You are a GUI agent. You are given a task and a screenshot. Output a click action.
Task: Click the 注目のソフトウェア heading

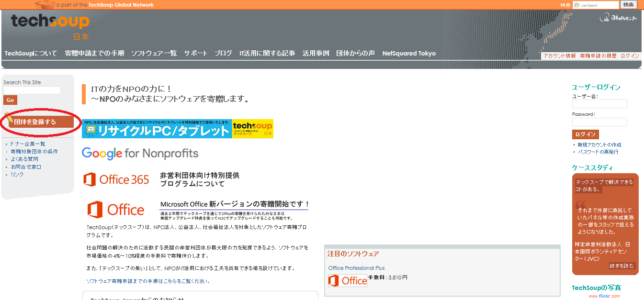(353, 254)
